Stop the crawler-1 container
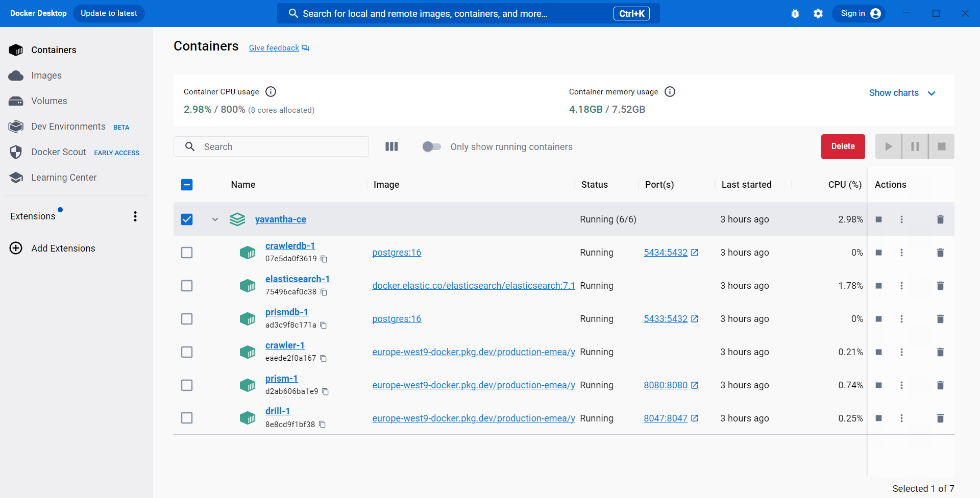The width and height of the screenshot is (980, 498). (x=879, y=352)
